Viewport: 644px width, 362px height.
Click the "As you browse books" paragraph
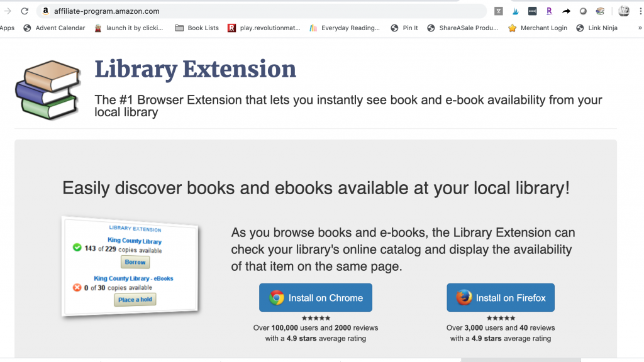pos(403,250)
